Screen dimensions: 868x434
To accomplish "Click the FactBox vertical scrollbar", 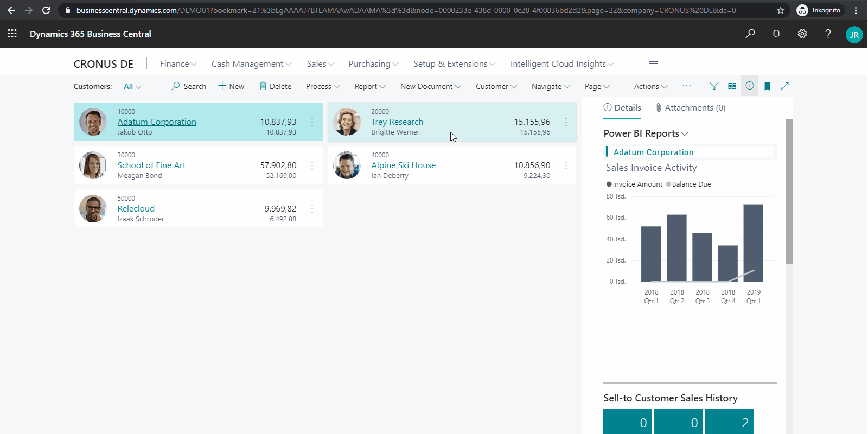I will click(789, 191).
